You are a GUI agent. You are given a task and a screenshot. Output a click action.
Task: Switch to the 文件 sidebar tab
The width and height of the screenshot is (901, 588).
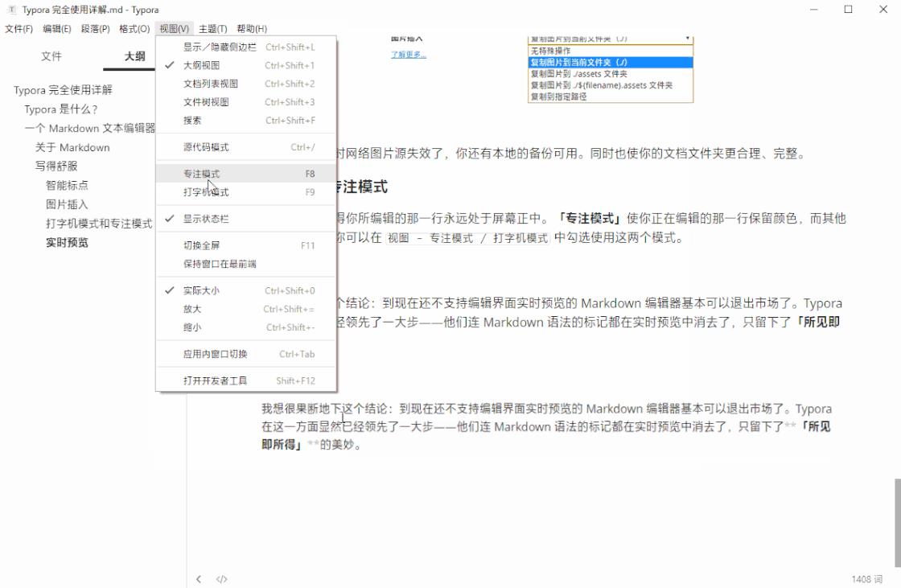tap(51, 56)
